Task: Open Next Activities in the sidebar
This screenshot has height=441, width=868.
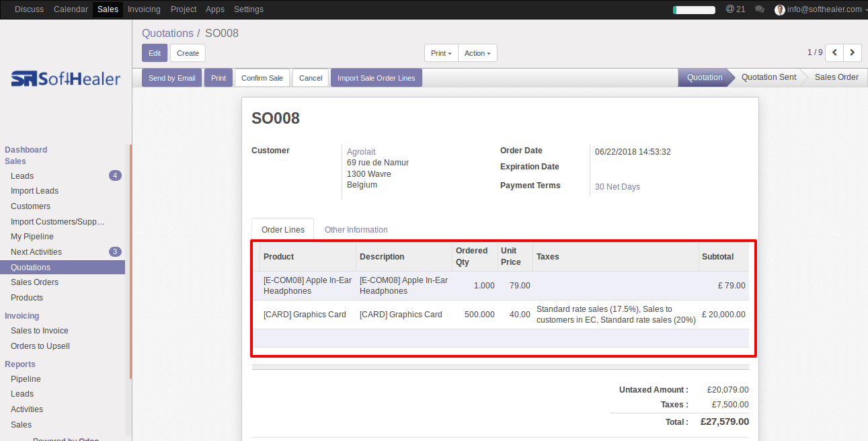Action: [36, 252]
